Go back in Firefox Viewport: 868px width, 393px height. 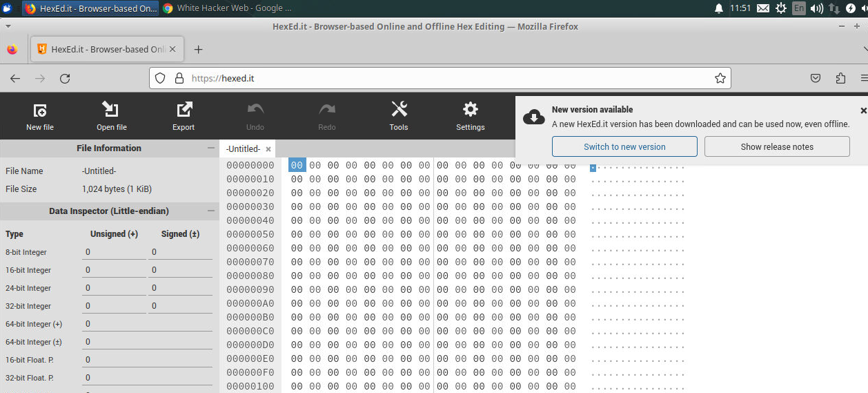(15, 78)
